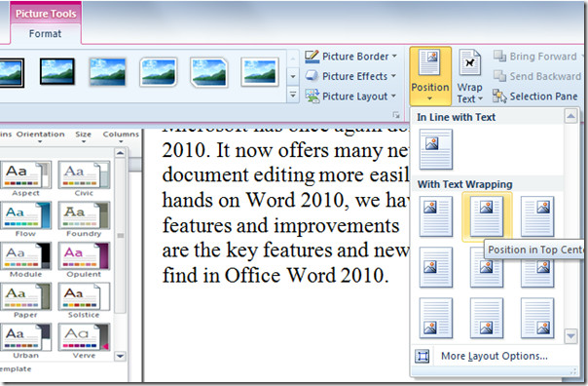Click the Picture Tools contextual tab header
Image resolution: width=588 pixels, height=386 pixels.
point(46,14)
